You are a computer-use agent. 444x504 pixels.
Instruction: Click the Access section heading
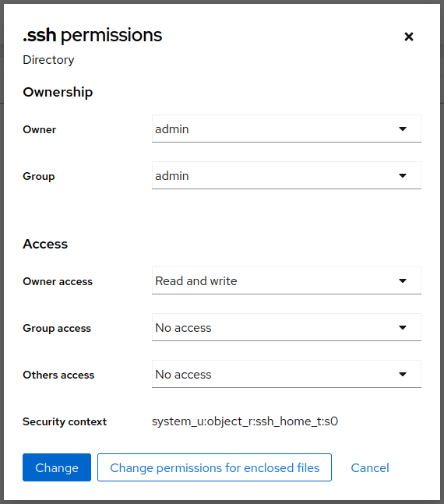coord(45,244)
